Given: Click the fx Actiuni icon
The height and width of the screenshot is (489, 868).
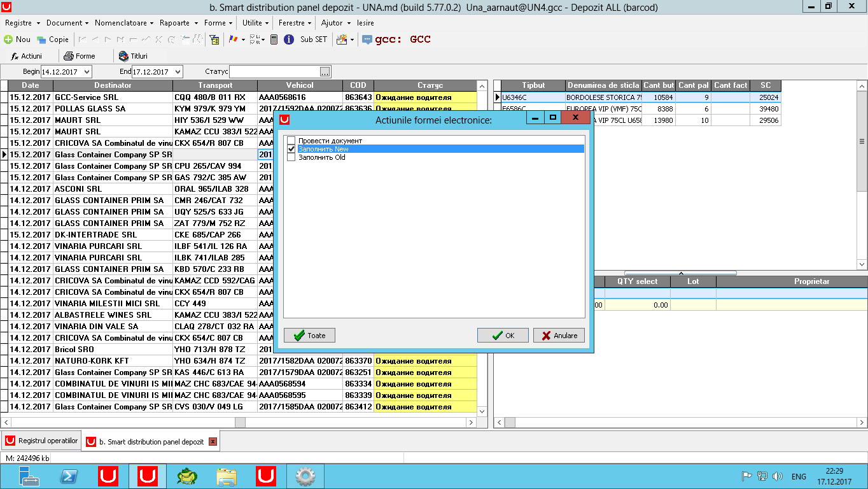Looking at the screenshot, I should pos(15,56).
